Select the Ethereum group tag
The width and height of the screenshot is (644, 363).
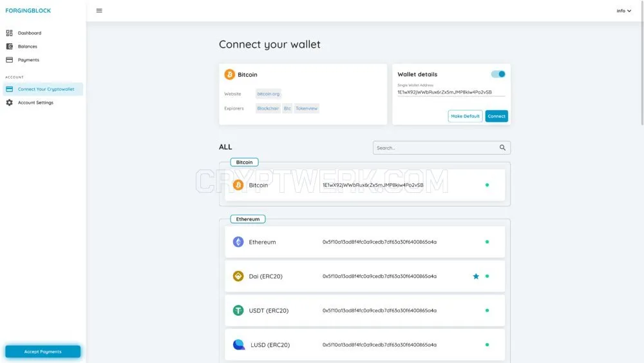248,219
